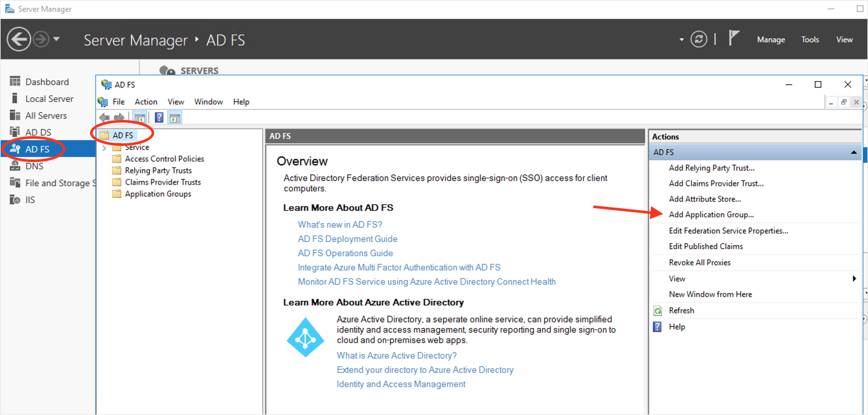Screen dimensions: 868x415
Task: Click the AD FS toolbar back arrow
Action: point(104,117)
